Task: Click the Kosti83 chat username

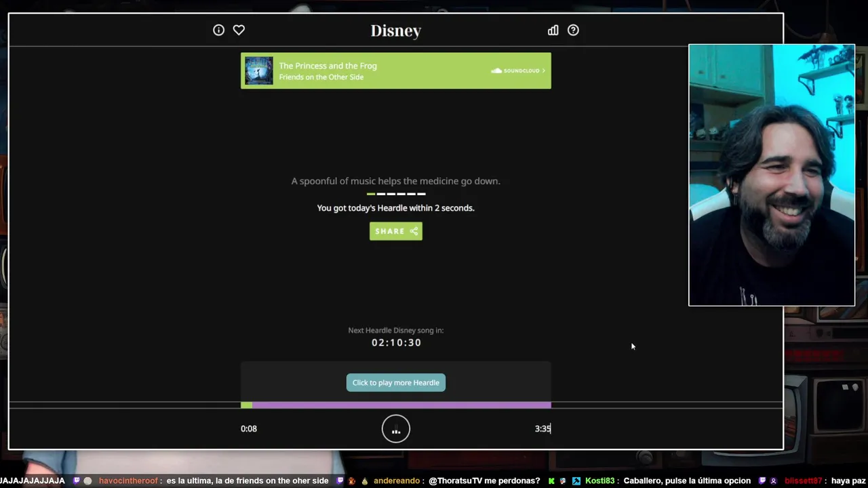Action: click(x=599, y=481)
